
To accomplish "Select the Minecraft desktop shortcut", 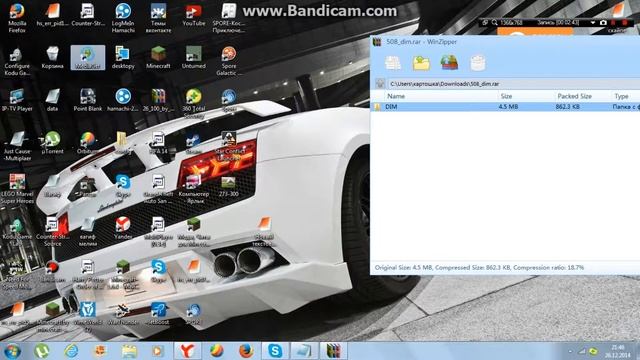I will 158,58.
